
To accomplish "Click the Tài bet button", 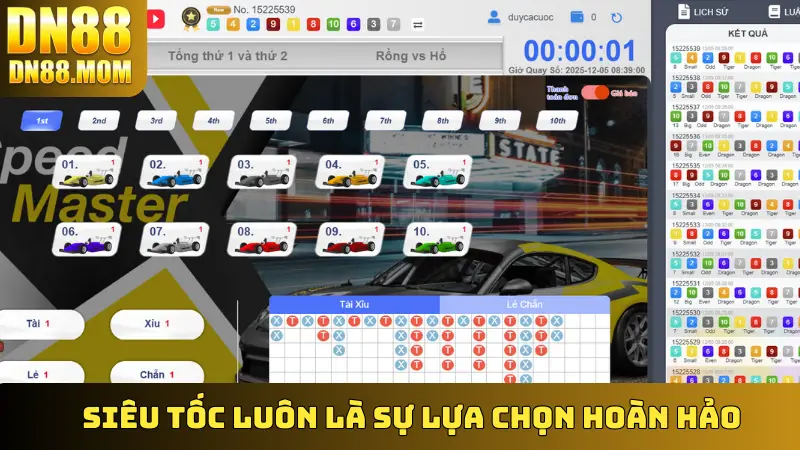I will pyautogui.click(x=41, y=324).
